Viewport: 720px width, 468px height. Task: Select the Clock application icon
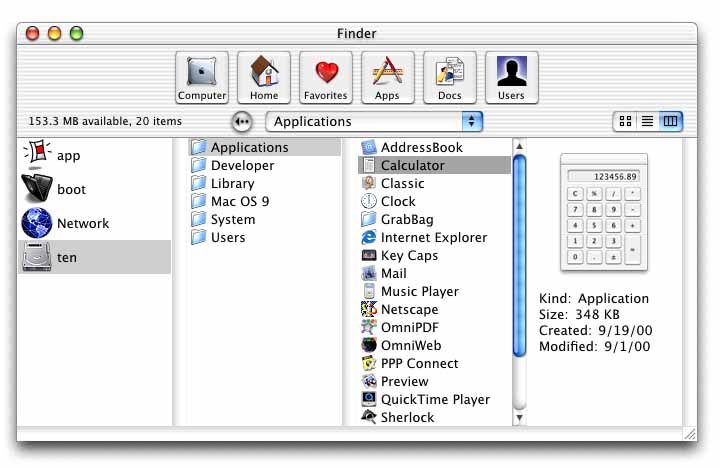tap(369, 201)
